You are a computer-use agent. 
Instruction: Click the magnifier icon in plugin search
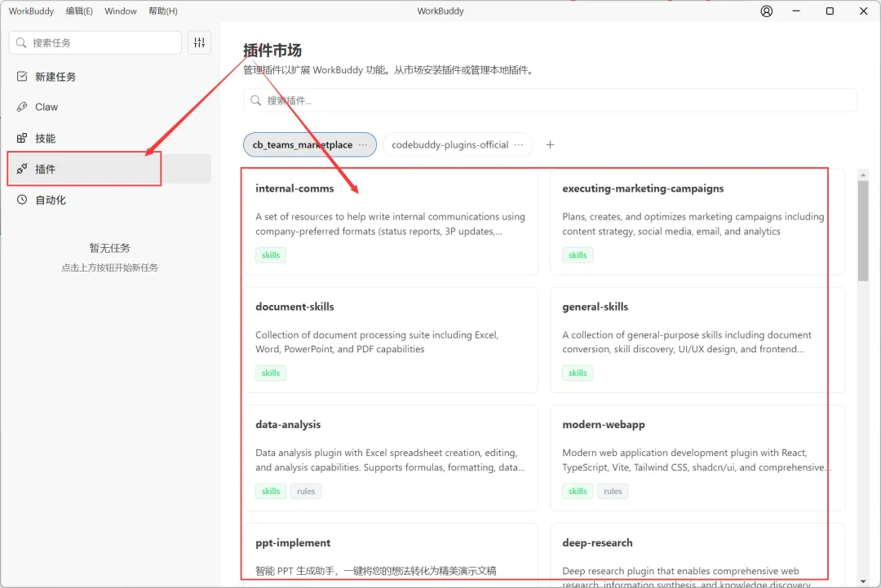255,100
